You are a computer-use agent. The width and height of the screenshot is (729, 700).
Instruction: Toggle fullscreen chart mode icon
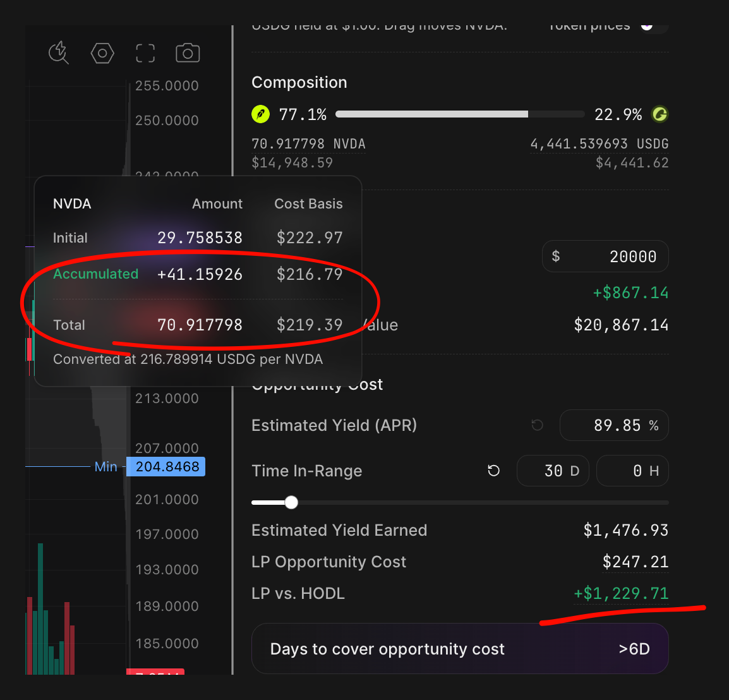coord(145,53)
